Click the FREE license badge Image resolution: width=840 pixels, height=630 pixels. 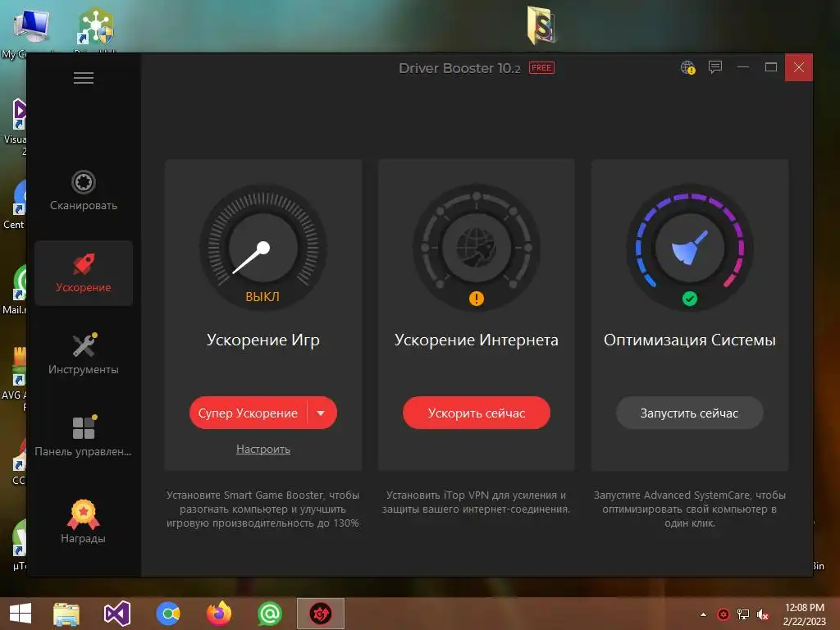(541, 67)
